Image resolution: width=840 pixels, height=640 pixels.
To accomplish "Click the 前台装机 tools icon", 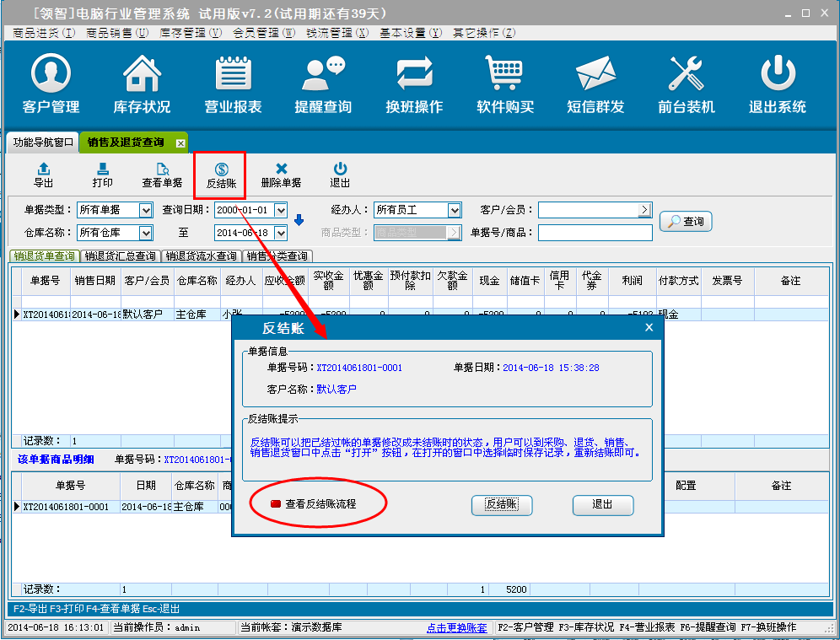I will coord(686,84).
